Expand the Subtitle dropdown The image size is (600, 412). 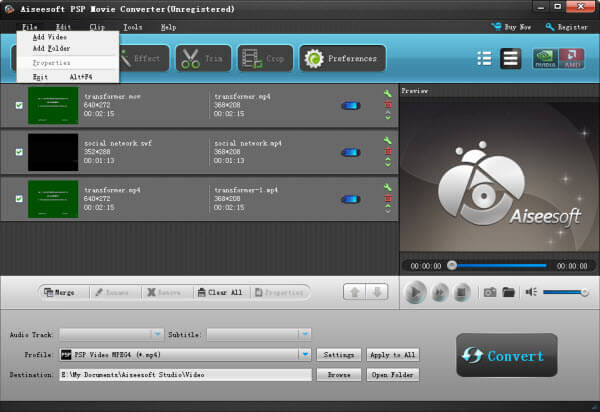pyautogui.click(x=305, y=334)
